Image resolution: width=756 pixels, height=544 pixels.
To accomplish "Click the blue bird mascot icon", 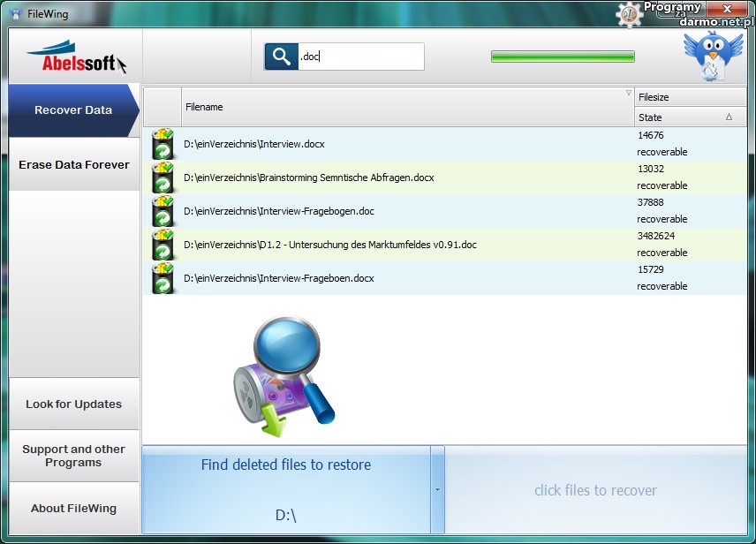I will (713, 56).
